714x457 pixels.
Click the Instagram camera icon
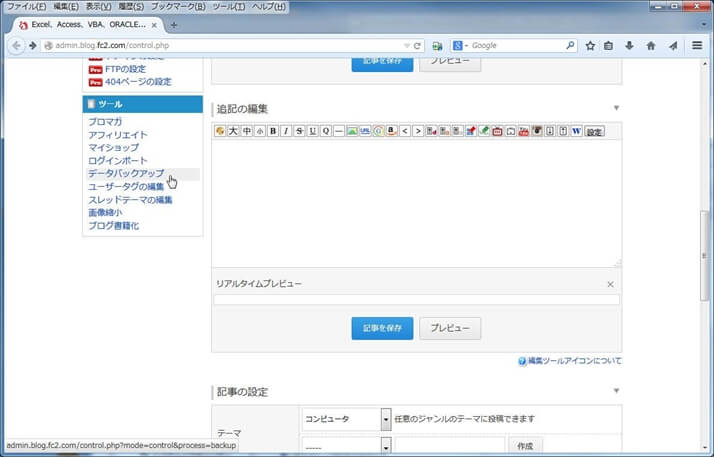pyautogui.click(x=537, y=131)
